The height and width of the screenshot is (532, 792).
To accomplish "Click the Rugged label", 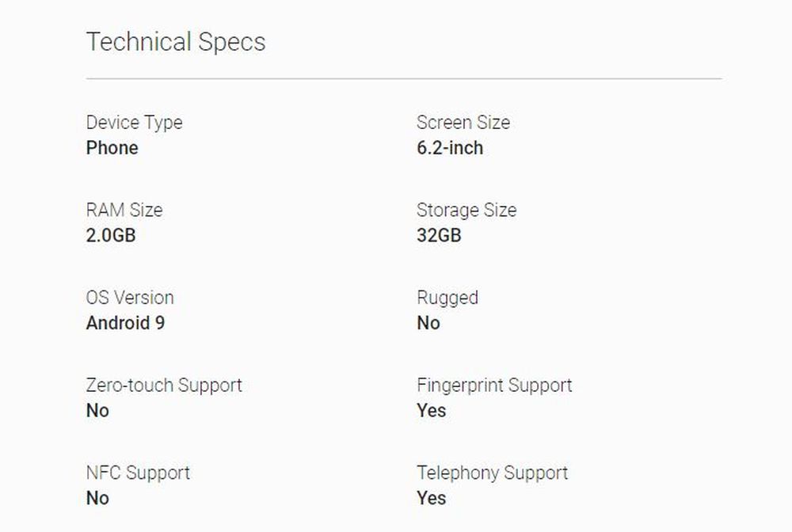I will pos(447,298).
